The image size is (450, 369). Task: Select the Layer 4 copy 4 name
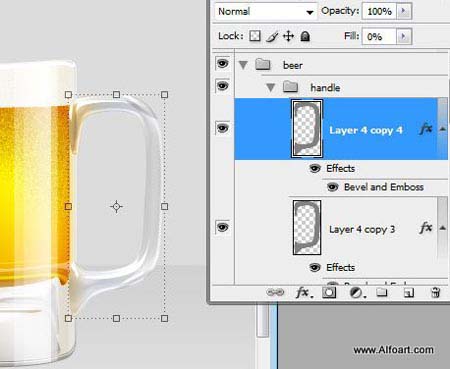pyautogui.click(x=366, y=130)
